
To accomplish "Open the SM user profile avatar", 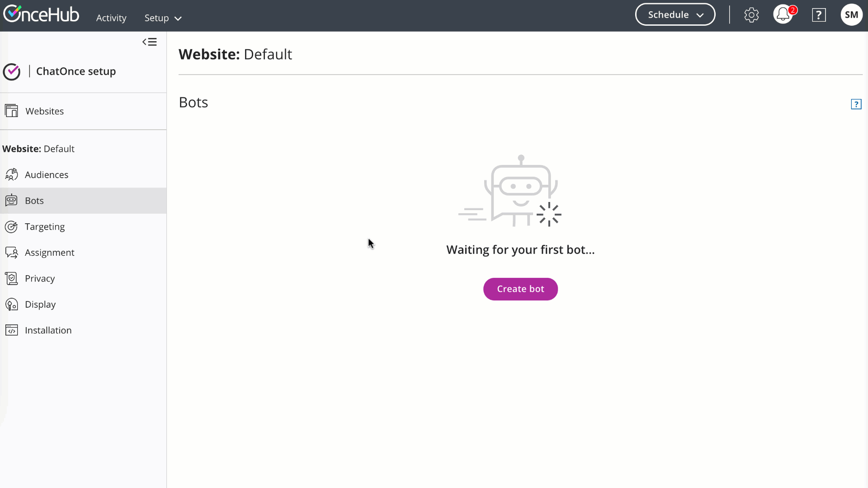I will (x=851, y=15).
